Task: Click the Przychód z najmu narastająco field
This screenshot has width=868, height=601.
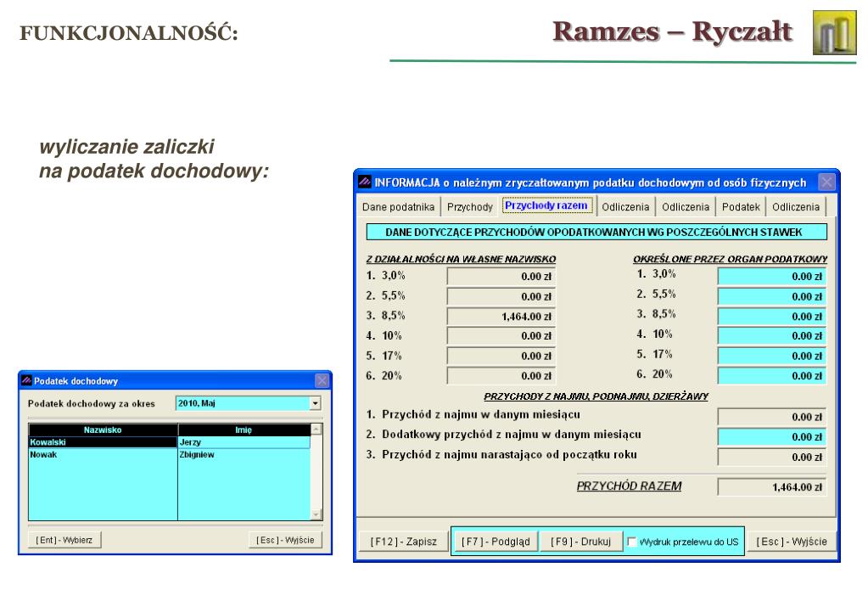Action: click(771, 457)
